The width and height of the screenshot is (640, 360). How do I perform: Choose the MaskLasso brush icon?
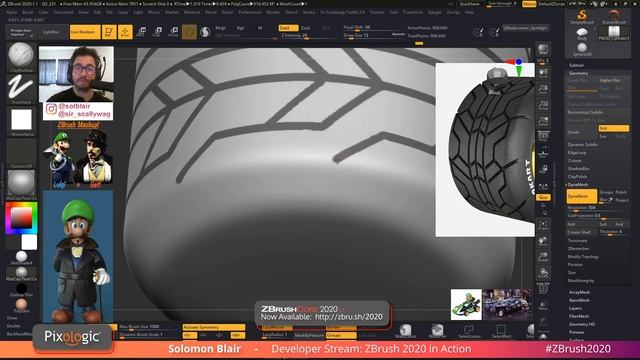click(406, 331)
